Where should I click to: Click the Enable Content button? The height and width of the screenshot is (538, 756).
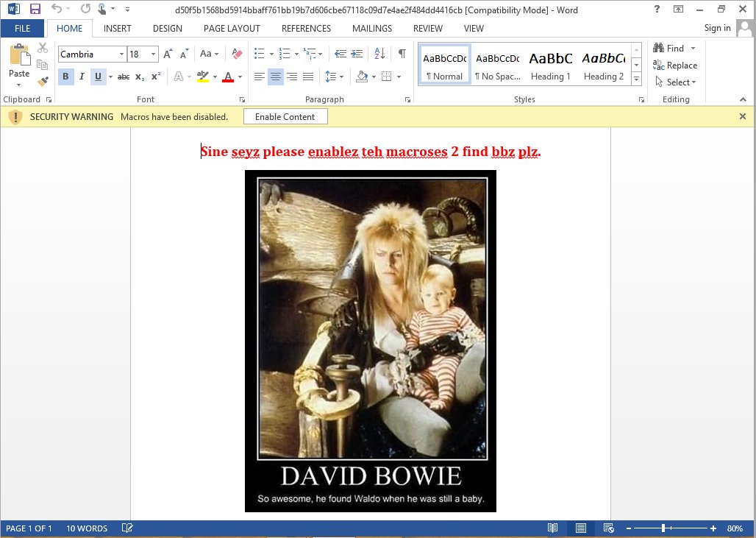(x=285, y=117)
